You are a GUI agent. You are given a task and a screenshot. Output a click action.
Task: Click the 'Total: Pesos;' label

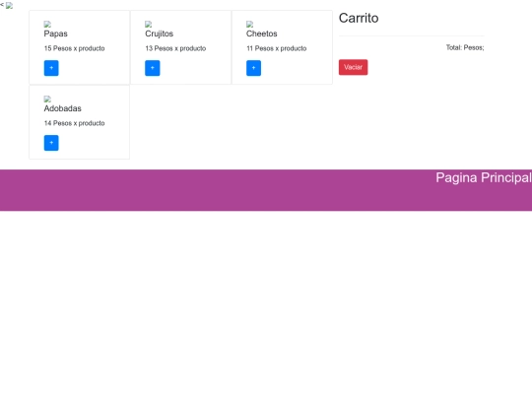click(465, 47)
